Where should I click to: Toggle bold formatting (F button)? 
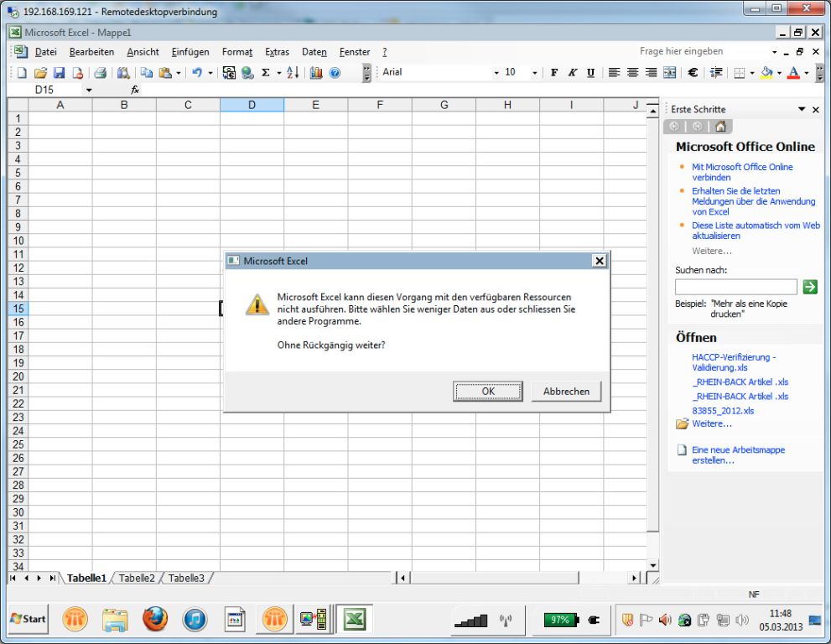pos(554,73)
